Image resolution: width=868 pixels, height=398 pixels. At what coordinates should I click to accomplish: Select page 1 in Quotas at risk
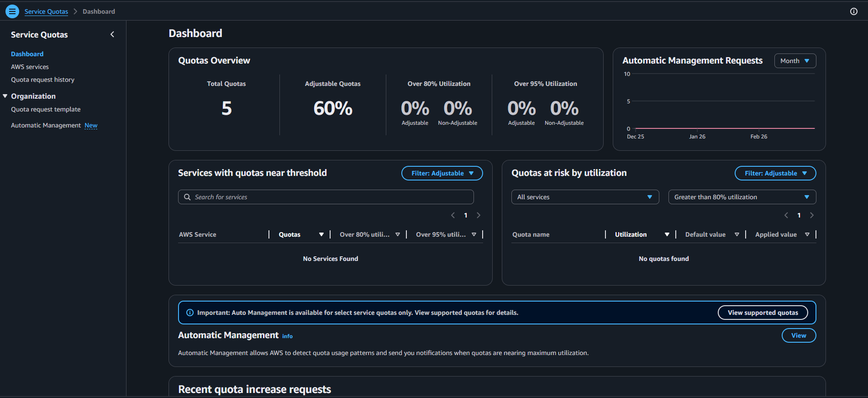[x=799, y=215]
